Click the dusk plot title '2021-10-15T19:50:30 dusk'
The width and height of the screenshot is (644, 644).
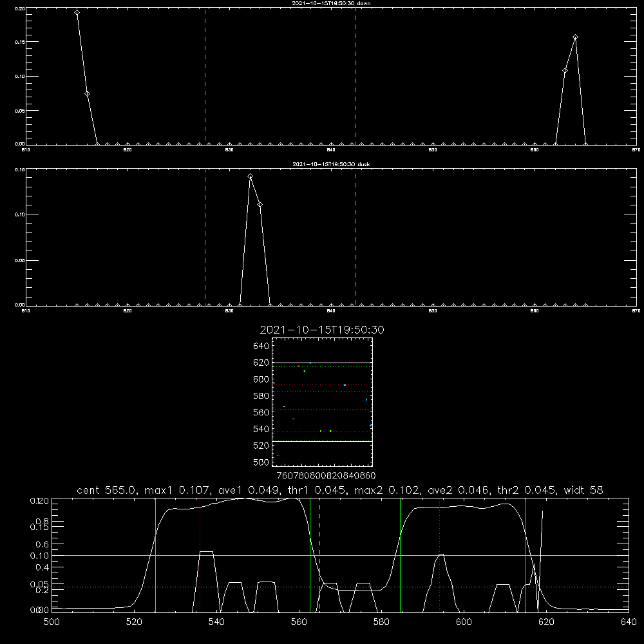click(331, 164)
